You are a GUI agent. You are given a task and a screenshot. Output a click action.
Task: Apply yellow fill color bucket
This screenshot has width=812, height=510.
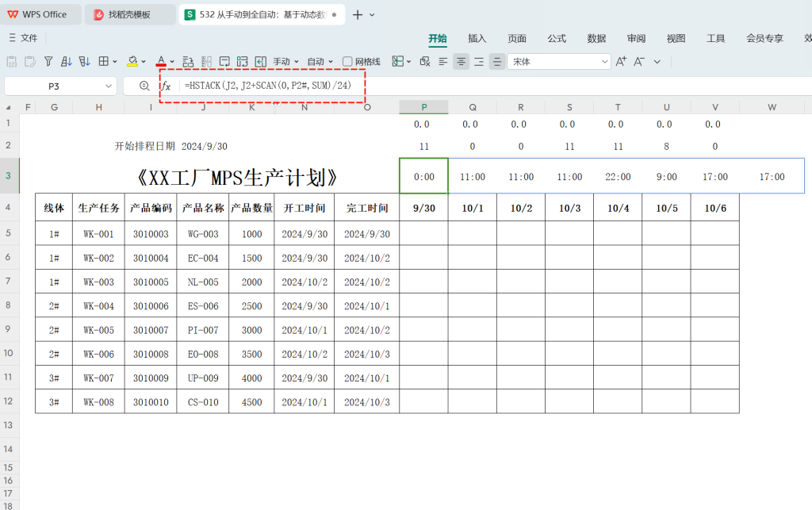point(132,62)
